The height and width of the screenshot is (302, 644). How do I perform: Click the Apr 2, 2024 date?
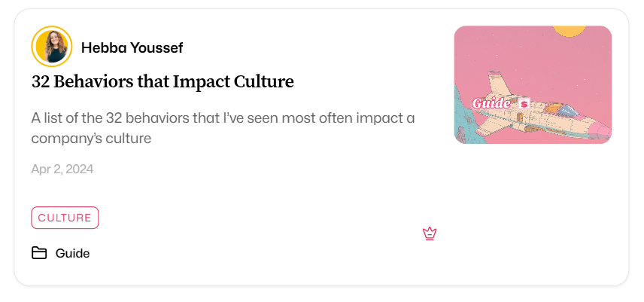point(62,169)
